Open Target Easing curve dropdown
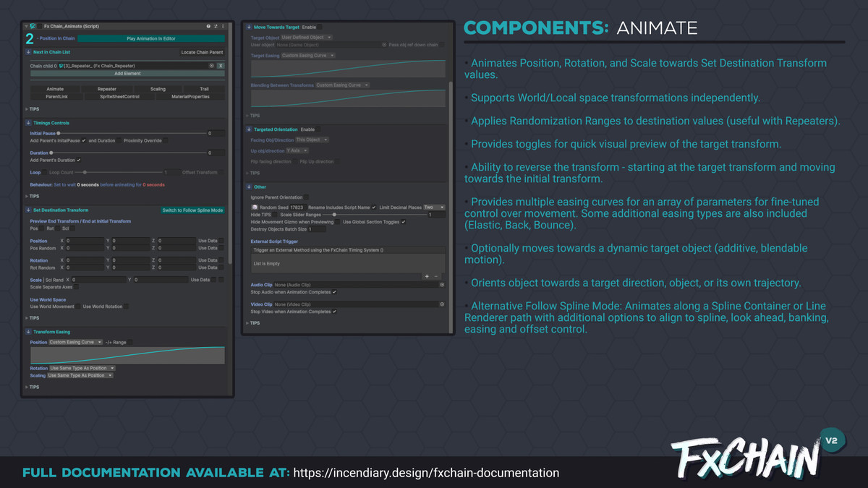 [308, 55]
